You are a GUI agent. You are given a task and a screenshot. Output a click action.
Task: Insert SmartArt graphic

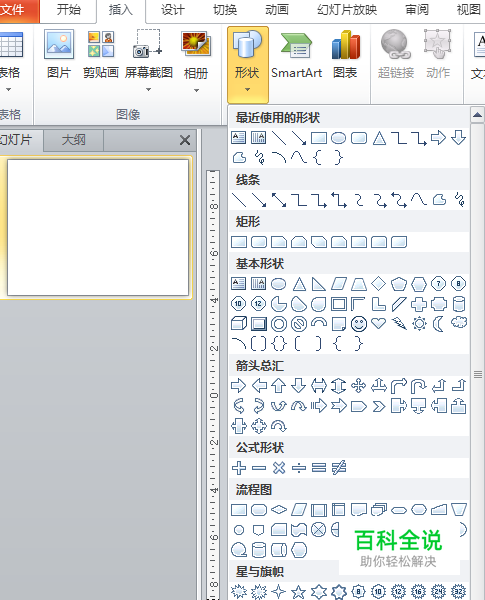(x=296, y=55)
